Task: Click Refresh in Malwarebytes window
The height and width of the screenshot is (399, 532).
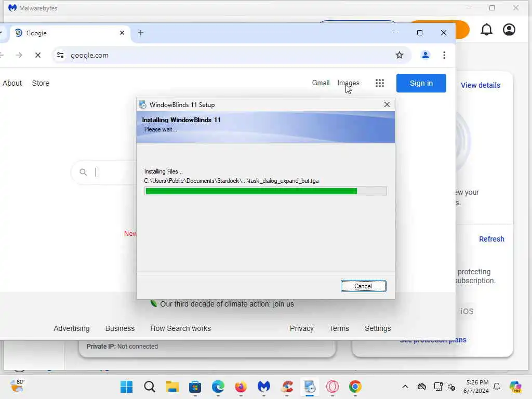Action: tap(491, 239)
